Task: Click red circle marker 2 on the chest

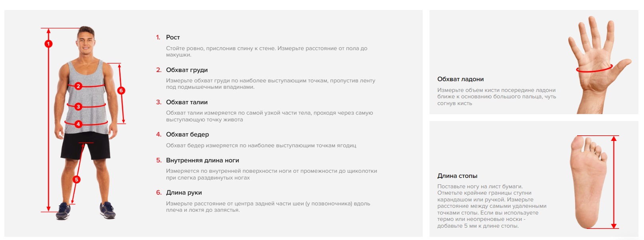Action: click(x=78, y=86)
